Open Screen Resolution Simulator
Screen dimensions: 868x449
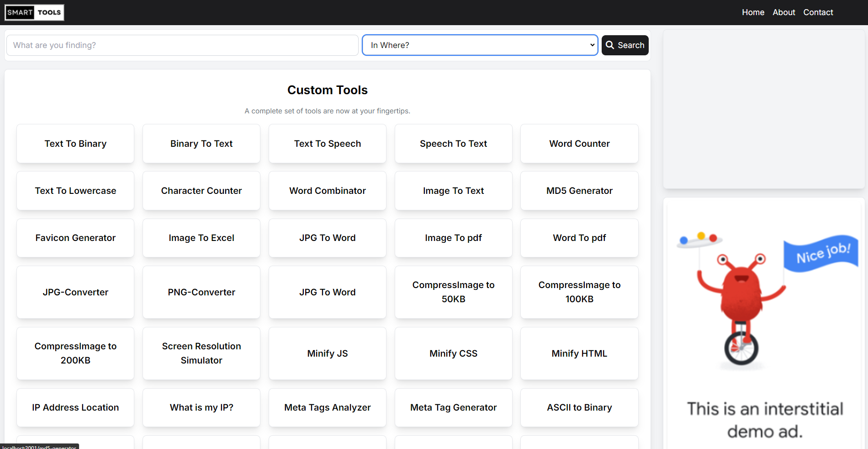pos(201,353)
